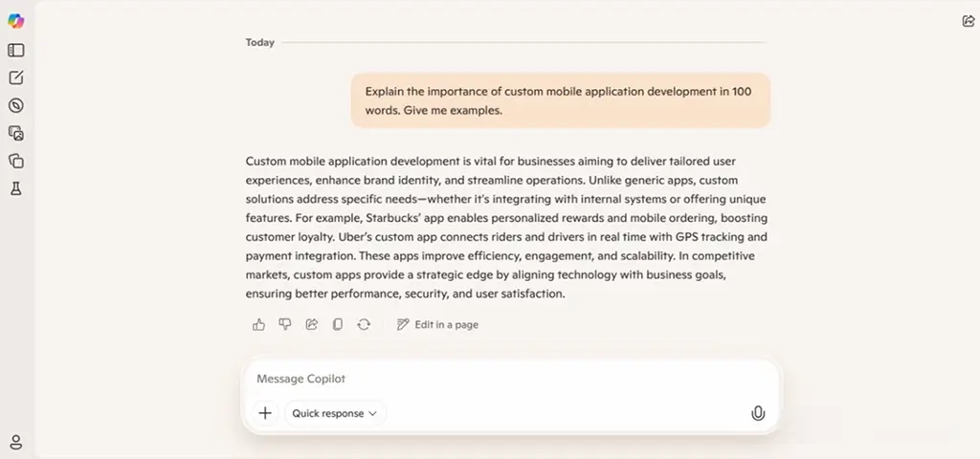This screenshot has width=980, height=459.
Task: Click the share conversation icon top right
Action: 968,21
